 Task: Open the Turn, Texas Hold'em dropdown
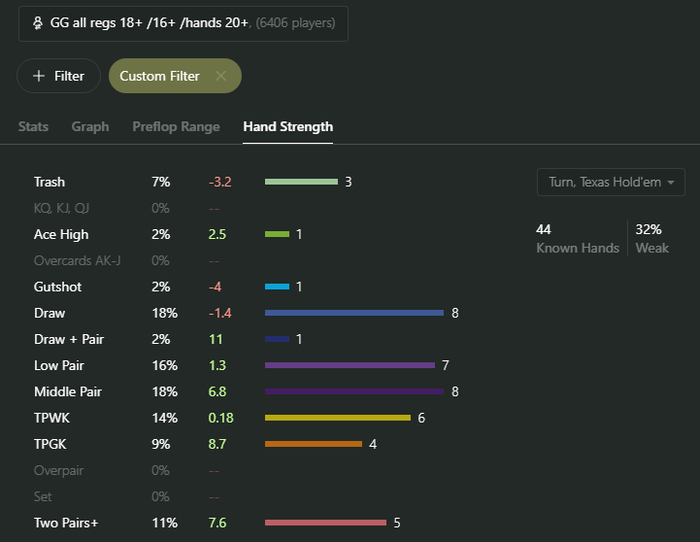(611, 182)
